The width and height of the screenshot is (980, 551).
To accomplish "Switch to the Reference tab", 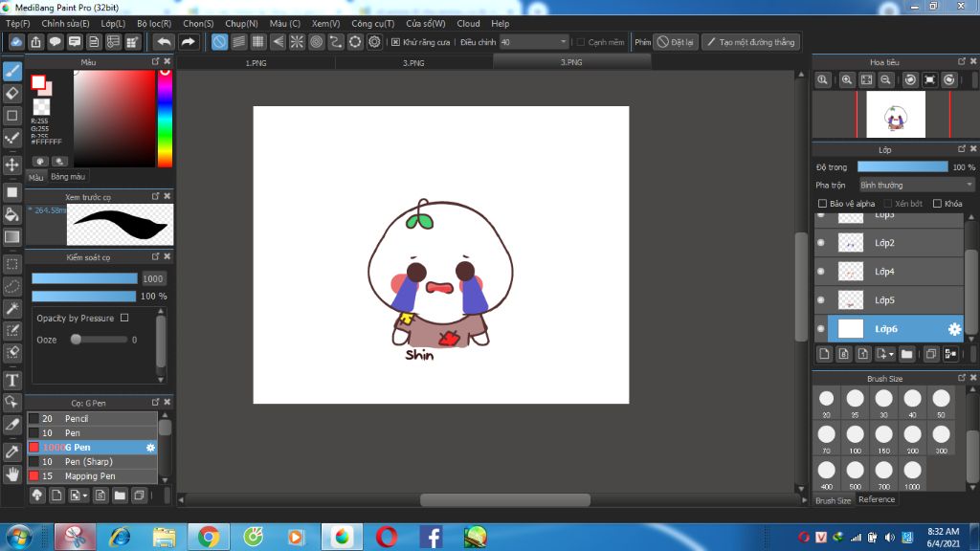I will (877, 499).
